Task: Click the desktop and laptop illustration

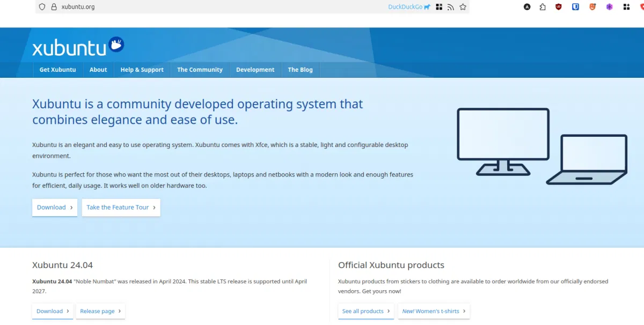Action: (542, 146)
